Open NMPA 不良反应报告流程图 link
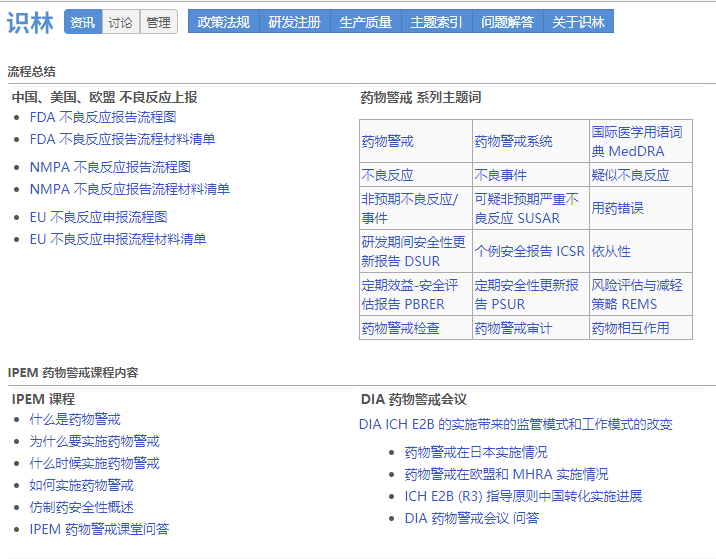The width and height of the screenshot is (716, 559). [x=110, y=167]
